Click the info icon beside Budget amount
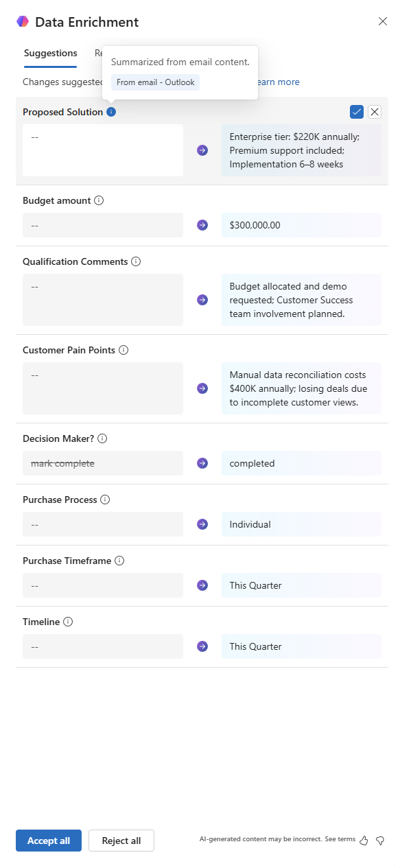The width and height of the screenshot is (400, 868). pos(99,200)
